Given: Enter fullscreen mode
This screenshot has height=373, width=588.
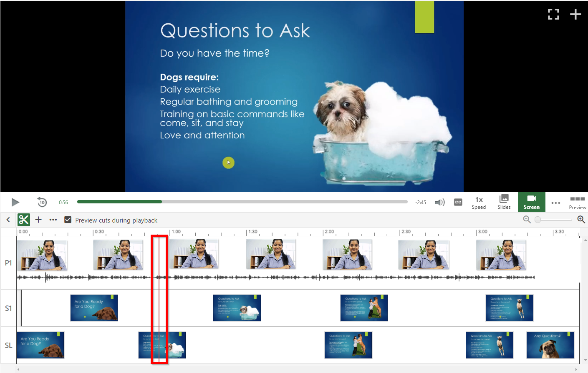Looking at the screenshot, I should click(553, 14).
